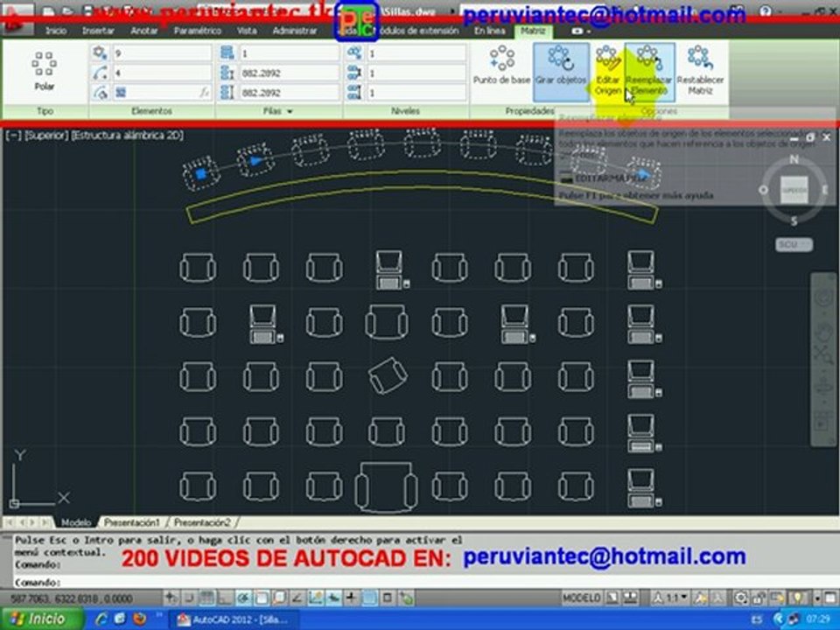The width and height of the screenshot is (840, 630).
Task: Click the ribbon minimize toggle button
Action: point(579,31)
